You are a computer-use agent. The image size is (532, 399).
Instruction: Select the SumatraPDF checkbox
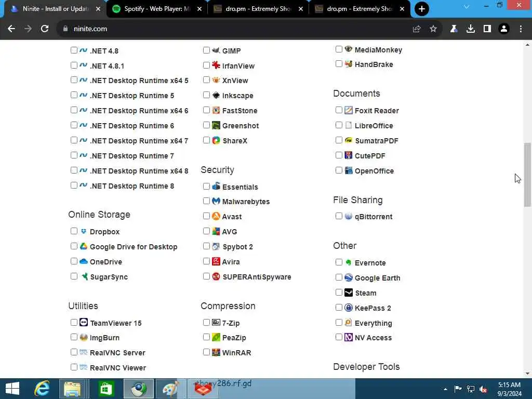339,140
